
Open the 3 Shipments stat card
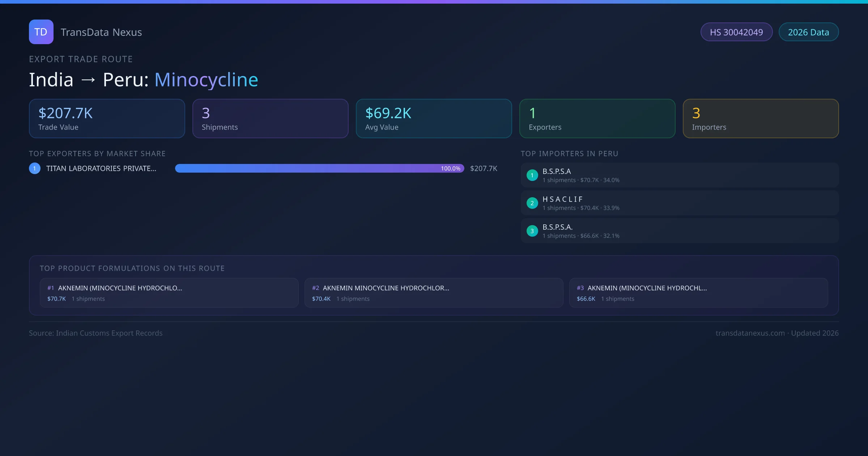tap(270, 119)
